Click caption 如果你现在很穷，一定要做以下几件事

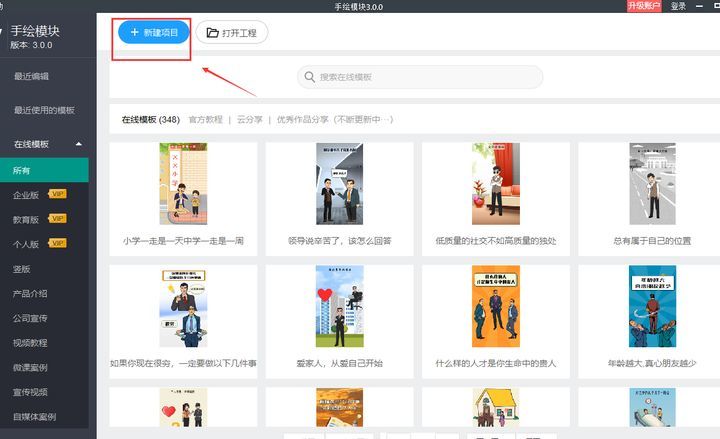183,363
